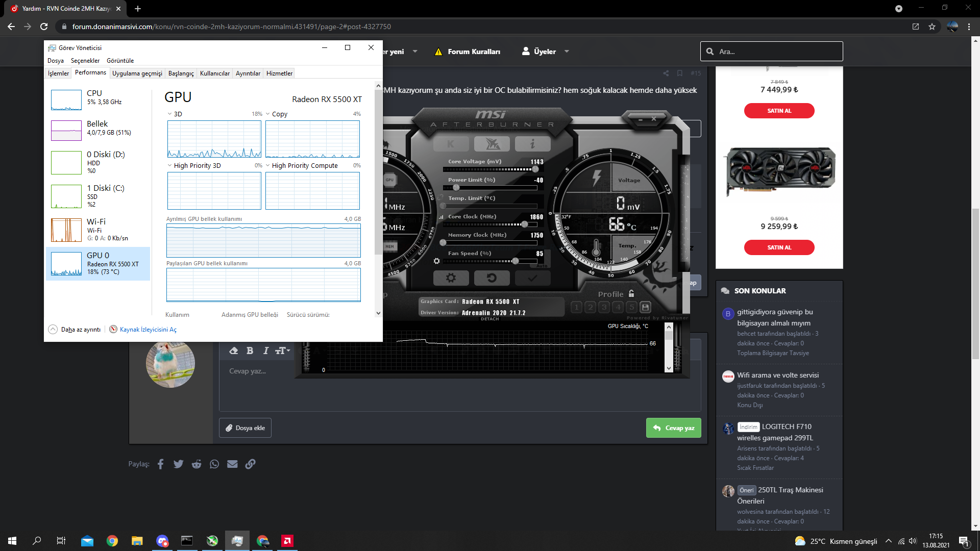
Task: Click the first SATIN AL button at 7 449,99
Action: click(779, 111)
